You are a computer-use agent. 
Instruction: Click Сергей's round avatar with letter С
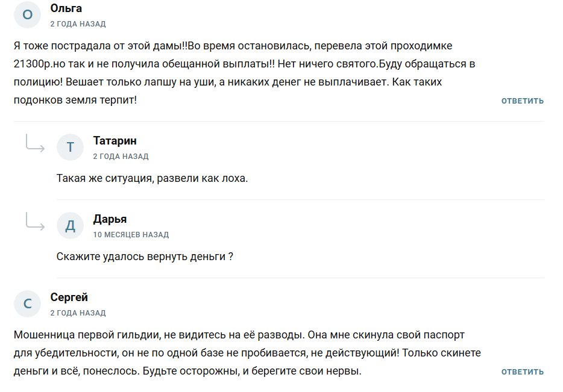coord(27,303)
